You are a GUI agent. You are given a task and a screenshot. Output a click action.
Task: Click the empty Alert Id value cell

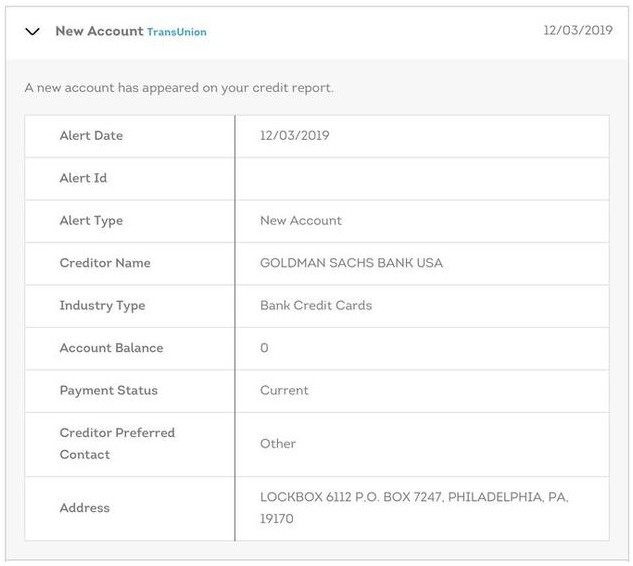click(422, 179)
